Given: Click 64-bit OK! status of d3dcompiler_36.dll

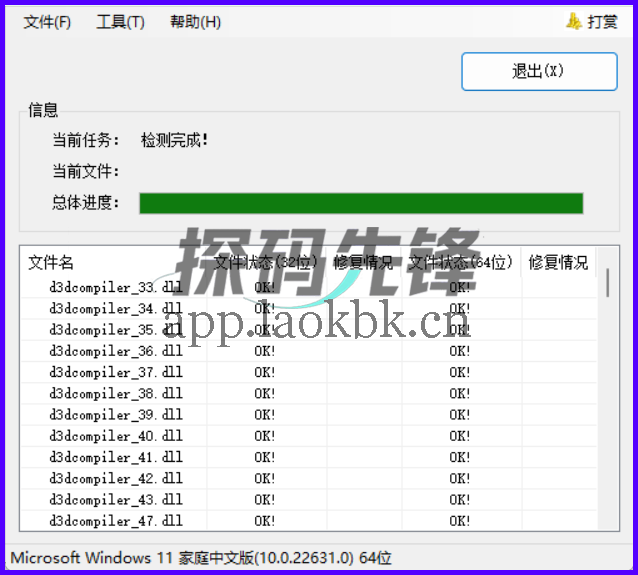Looking at the screenshot, I should (460, 351).
